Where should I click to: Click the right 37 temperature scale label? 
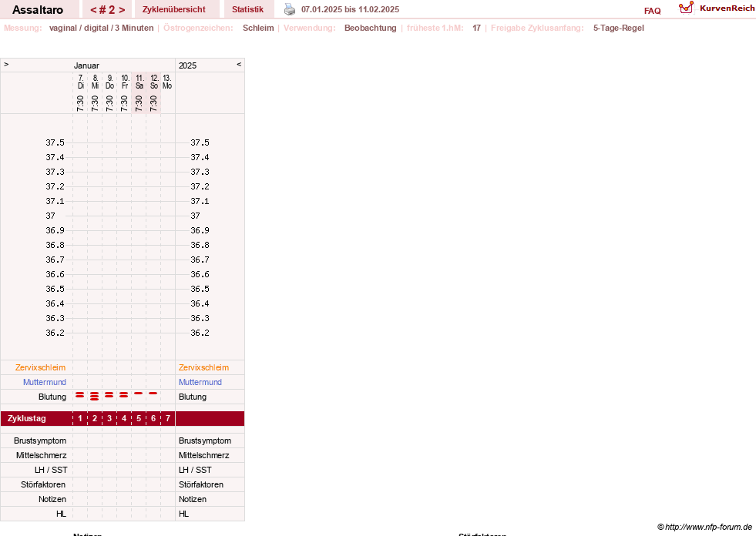pos(195,216)
